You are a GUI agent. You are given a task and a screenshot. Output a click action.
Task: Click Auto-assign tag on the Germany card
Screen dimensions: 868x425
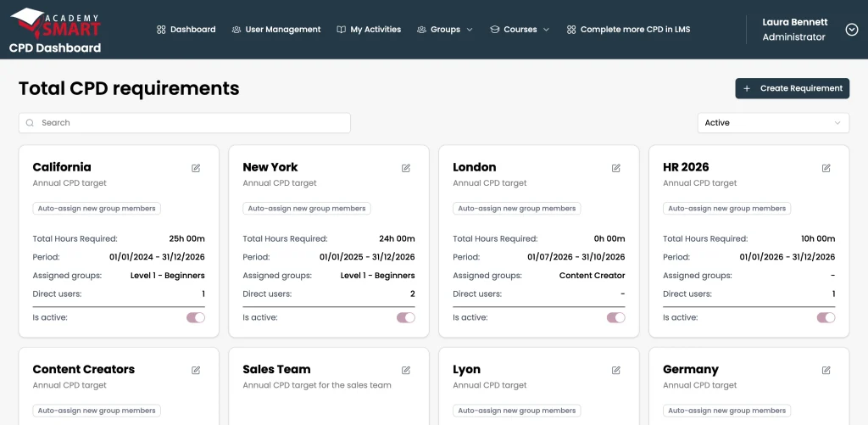(726, 411)
